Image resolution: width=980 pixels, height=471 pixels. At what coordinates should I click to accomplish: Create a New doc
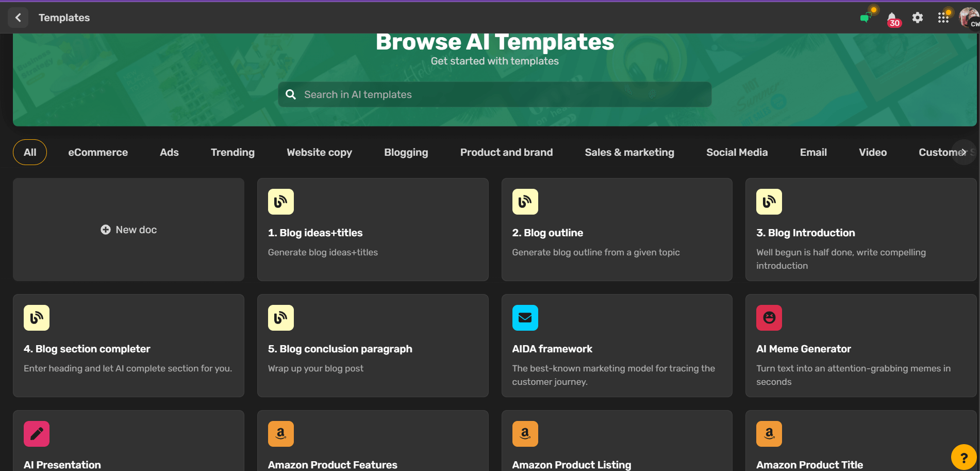(128, 230)
